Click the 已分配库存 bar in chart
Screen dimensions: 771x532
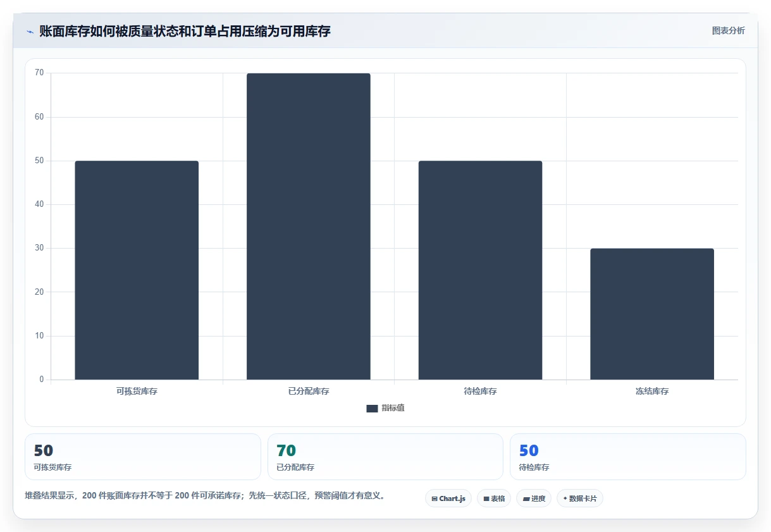[x=309, y=226]
